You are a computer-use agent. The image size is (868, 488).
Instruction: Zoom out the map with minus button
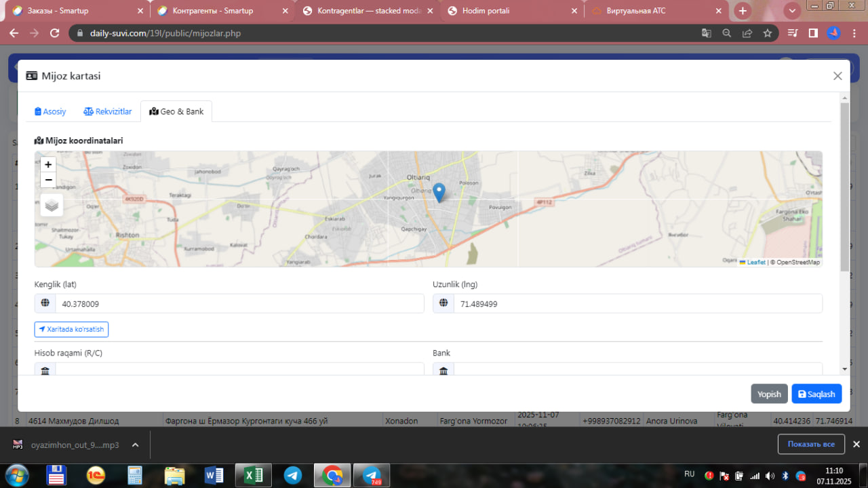(48, 180)
